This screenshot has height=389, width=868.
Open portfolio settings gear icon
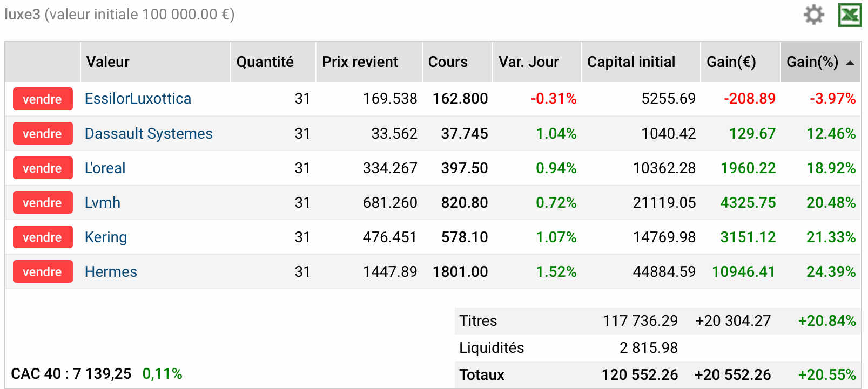[813, 15]
